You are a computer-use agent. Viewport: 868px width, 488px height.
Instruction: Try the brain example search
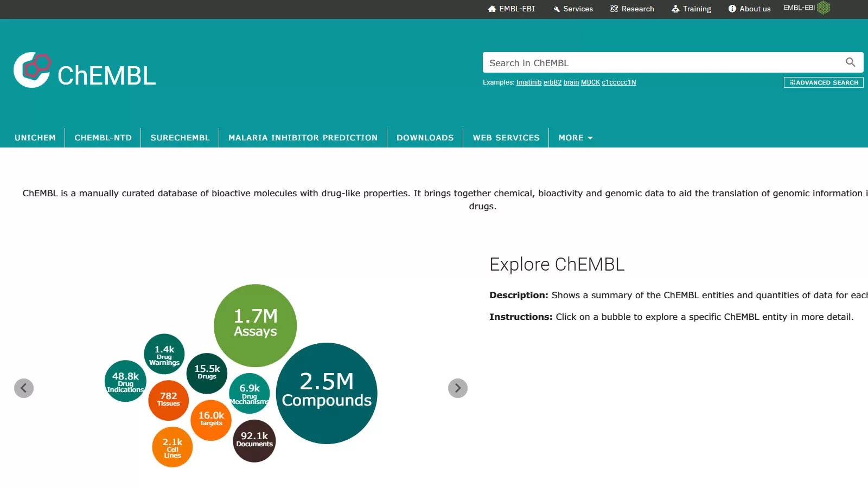click(x=571, y=82)
